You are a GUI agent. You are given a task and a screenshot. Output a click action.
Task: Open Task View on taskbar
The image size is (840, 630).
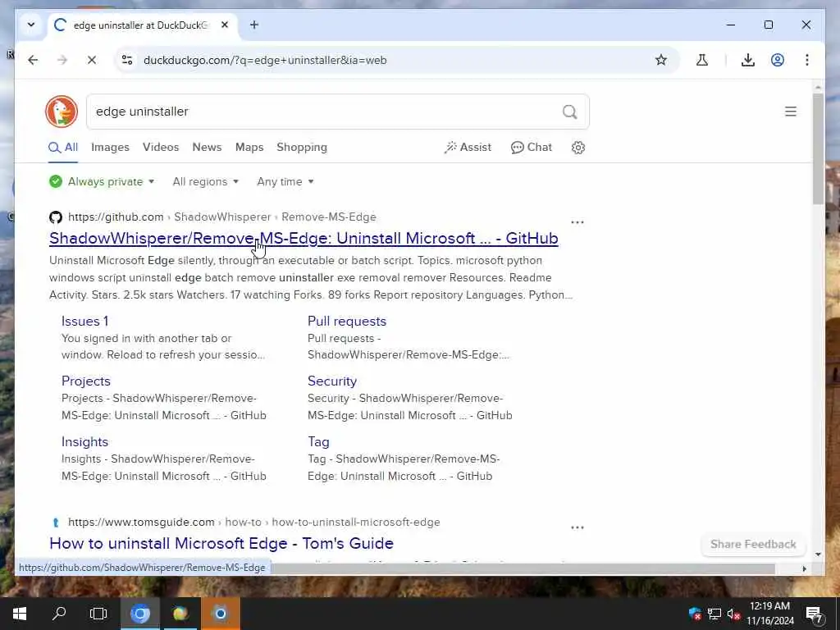[98, 614]
